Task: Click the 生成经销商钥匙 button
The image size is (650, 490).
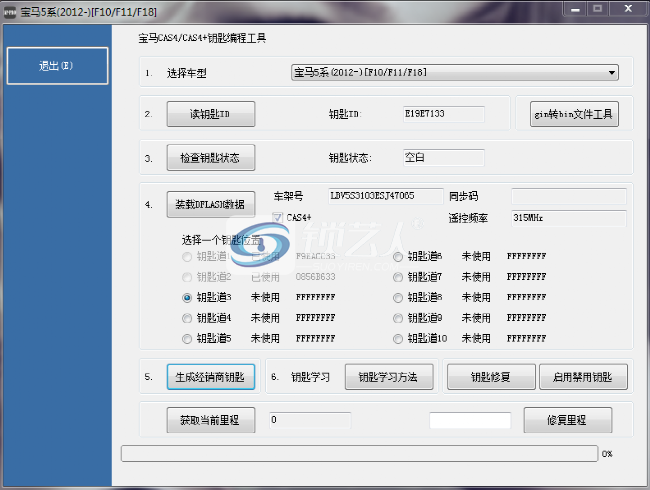Action: click(x=211, y=377)
